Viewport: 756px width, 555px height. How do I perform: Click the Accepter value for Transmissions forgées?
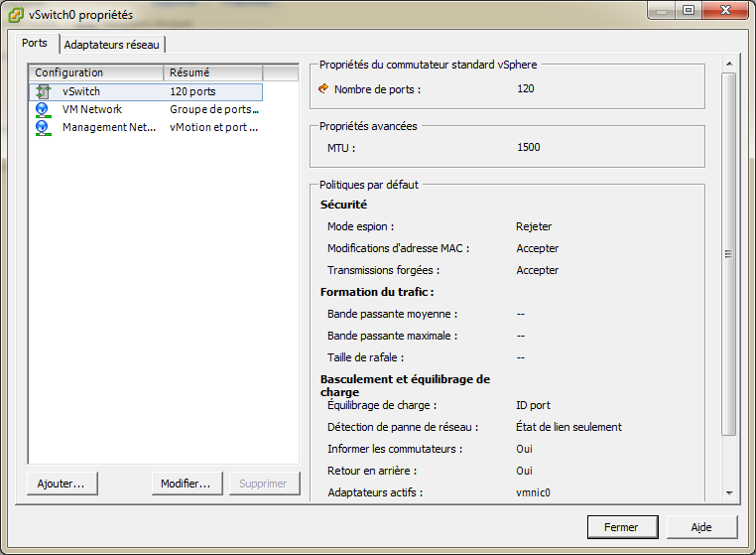point(537,270)
